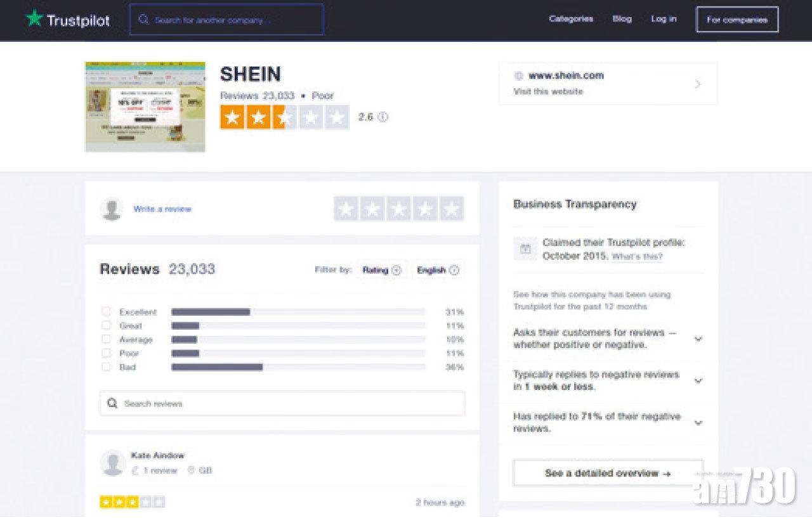
Task: Click the search magnifier icon in header
Action: pyautogui.click(x=144, y=20)
